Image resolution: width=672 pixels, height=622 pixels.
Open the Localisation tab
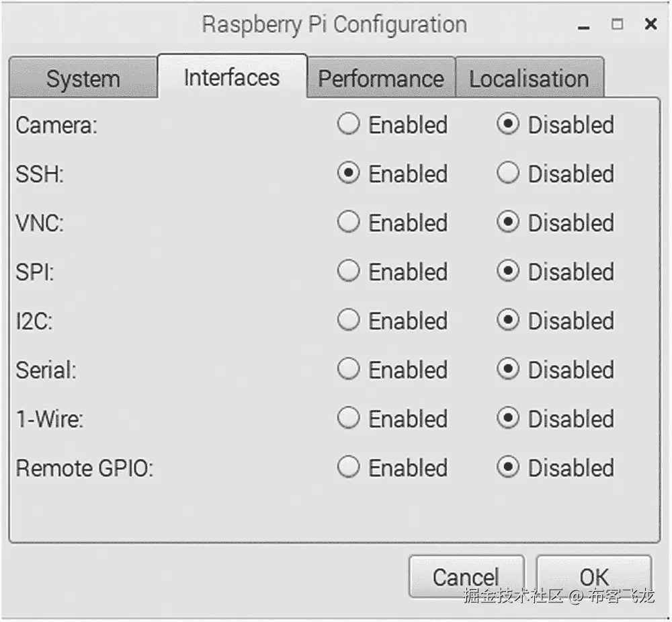[x=530, y=78]
